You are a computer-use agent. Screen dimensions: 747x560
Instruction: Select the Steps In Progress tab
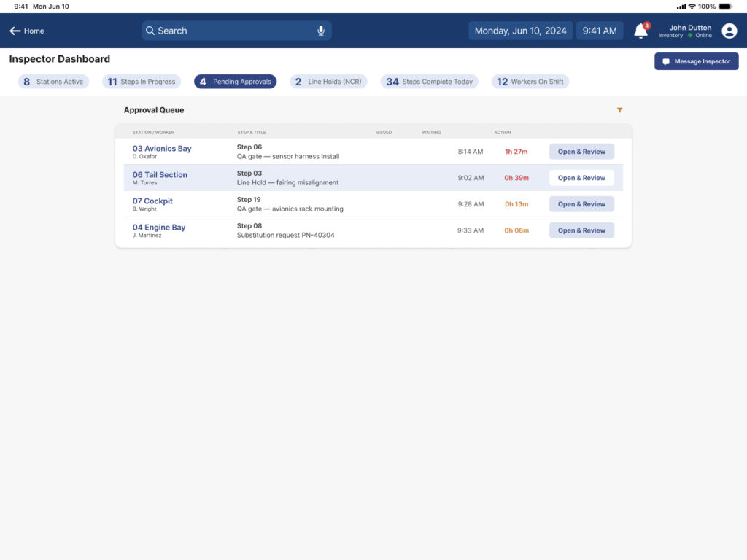pos(142,82)
